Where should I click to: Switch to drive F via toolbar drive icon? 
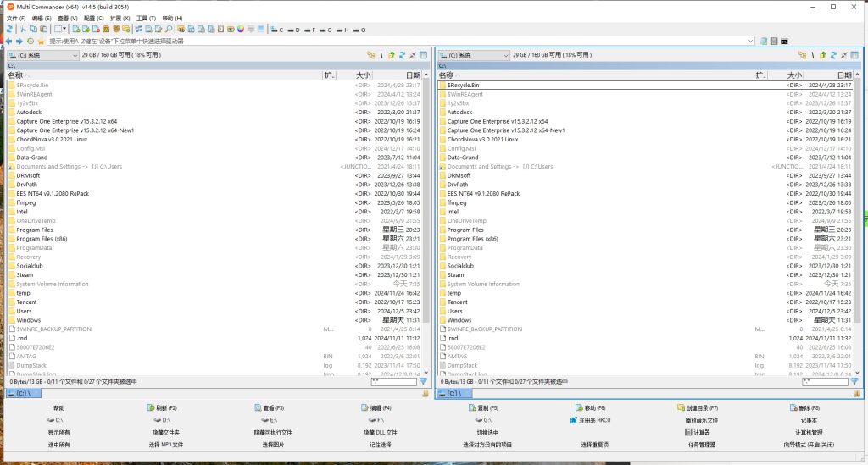(309, 30)
